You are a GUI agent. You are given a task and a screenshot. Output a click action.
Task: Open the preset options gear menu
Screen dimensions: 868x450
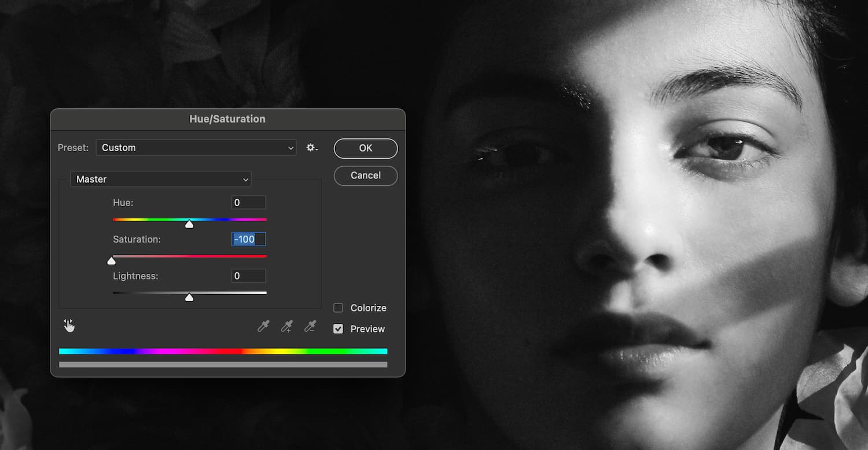312,148
